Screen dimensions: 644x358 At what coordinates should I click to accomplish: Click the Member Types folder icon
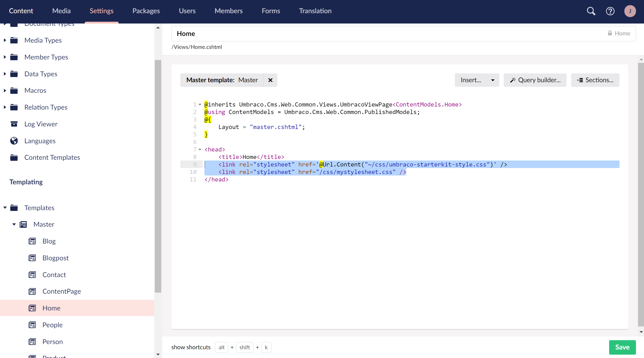click(x=14, y=57)
